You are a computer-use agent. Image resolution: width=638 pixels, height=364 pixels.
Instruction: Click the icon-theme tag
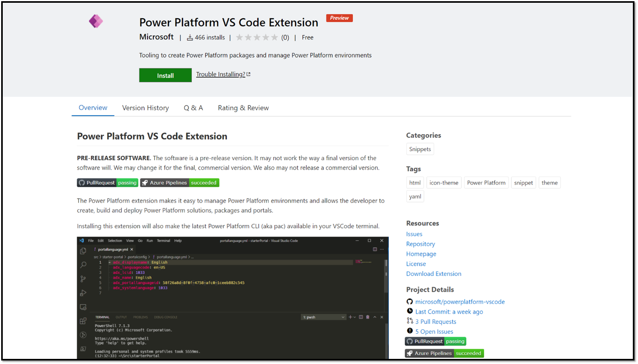(x=444, y=183)
